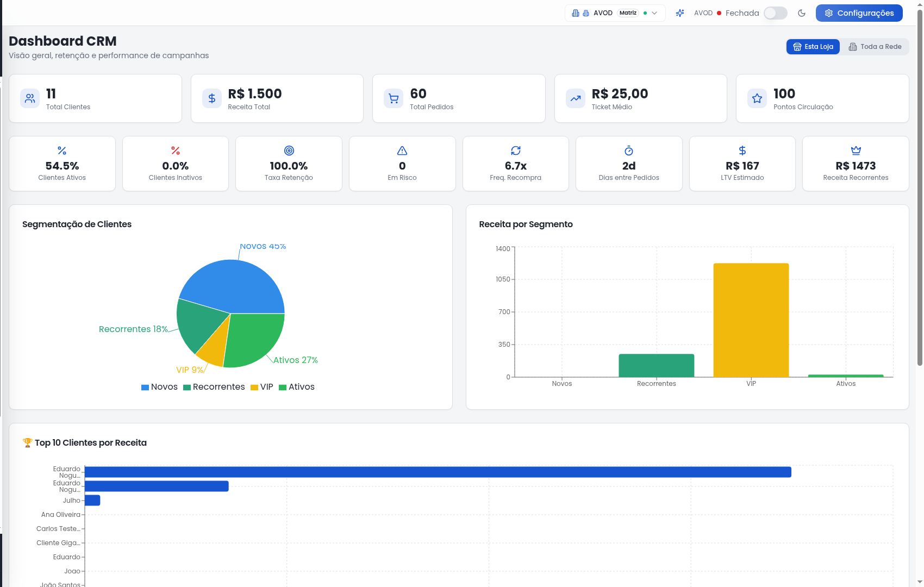Image resolution: width=924 pixels, height=587 pixels.
Task: Click the blue Novos pie slice
Action: (x=234, y=285)
